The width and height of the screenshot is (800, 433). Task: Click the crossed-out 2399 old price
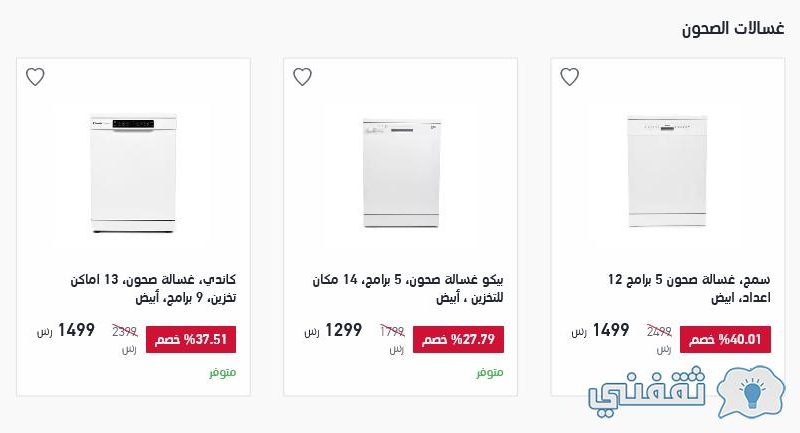pyautogui.click(x=125, y=332)
